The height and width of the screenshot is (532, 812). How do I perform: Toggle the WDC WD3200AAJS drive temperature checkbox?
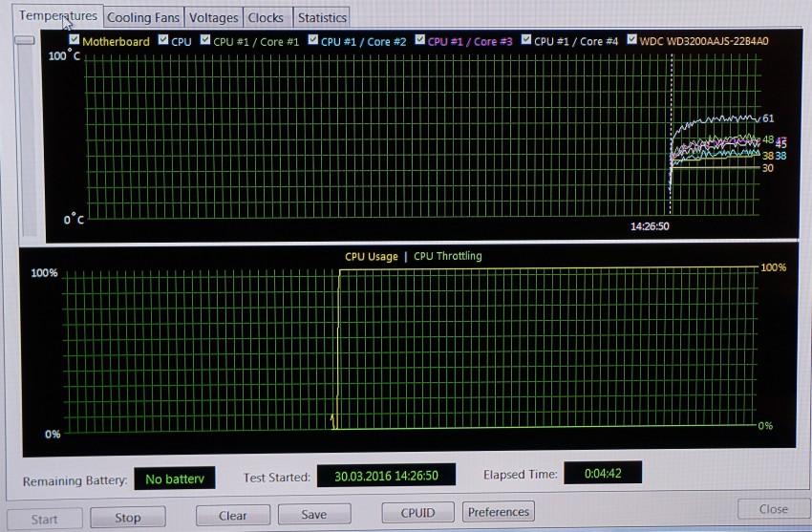631,41
